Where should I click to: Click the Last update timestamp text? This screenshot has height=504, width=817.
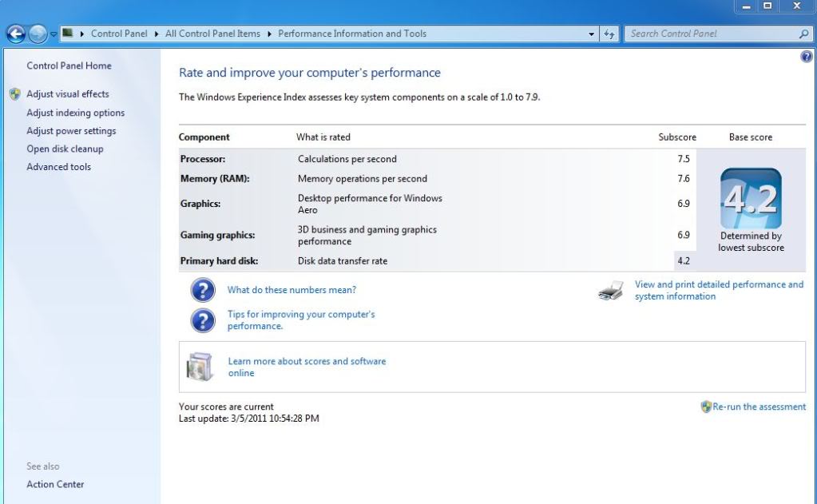(x=249, y=419)
